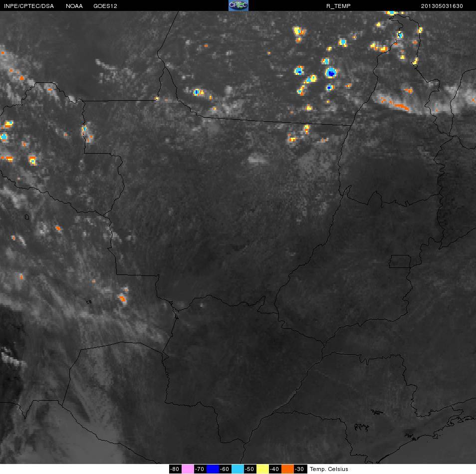The image size is (476, 474).
Task: Click the CPTEC logo in header
Action: point(238,5)
